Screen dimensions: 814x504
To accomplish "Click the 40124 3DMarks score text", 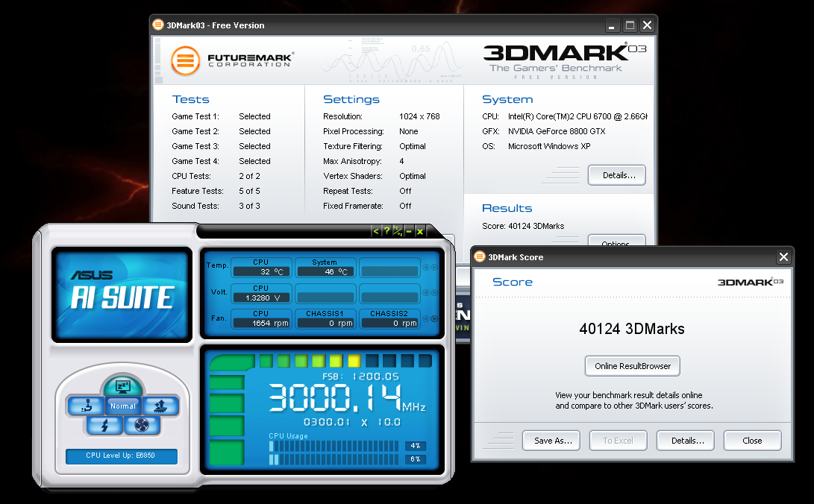I will pos(632,329).
